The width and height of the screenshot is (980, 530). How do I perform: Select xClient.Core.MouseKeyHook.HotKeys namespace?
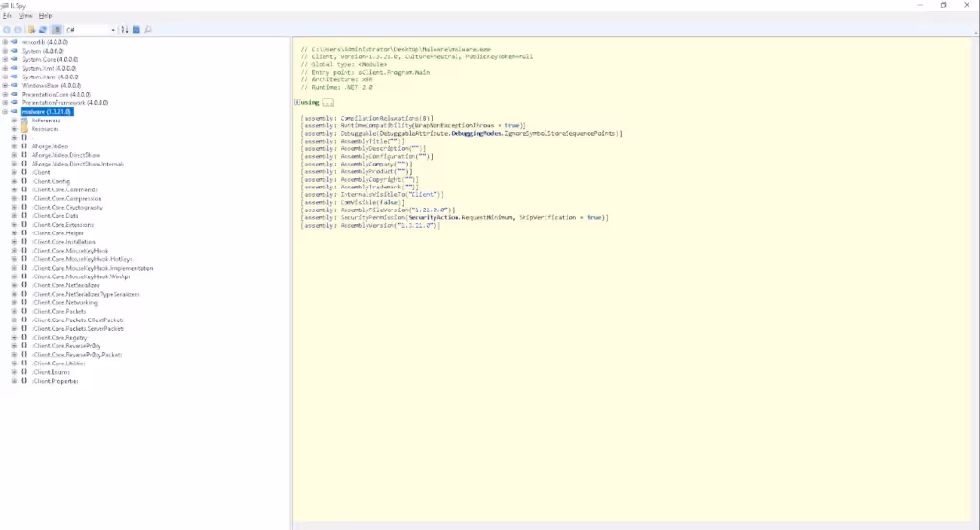tap(82, 259)
